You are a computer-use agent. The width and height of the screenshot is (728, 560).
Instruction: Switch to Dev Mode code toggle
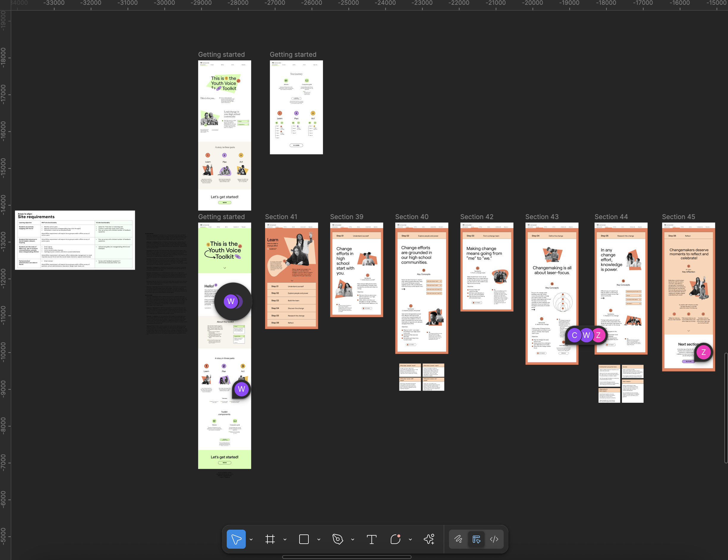click(x=494, y=539)
